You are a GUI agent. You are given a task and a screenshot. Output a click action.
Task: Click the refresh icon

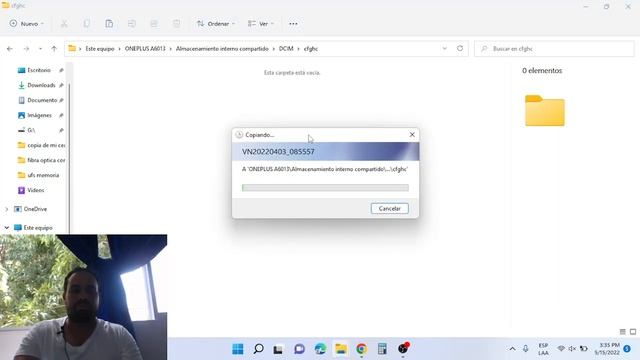coord(460,49)
